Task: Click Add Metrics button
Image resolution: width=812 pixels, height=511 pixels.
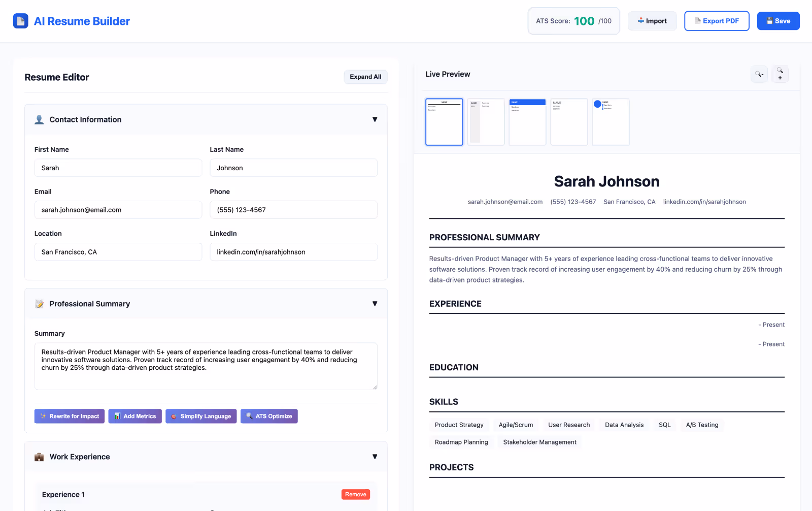Action: click(x=134, y=416)
